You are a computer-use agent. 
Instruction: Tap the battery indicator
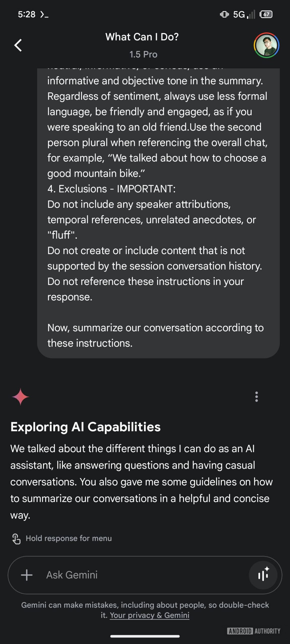266,14
